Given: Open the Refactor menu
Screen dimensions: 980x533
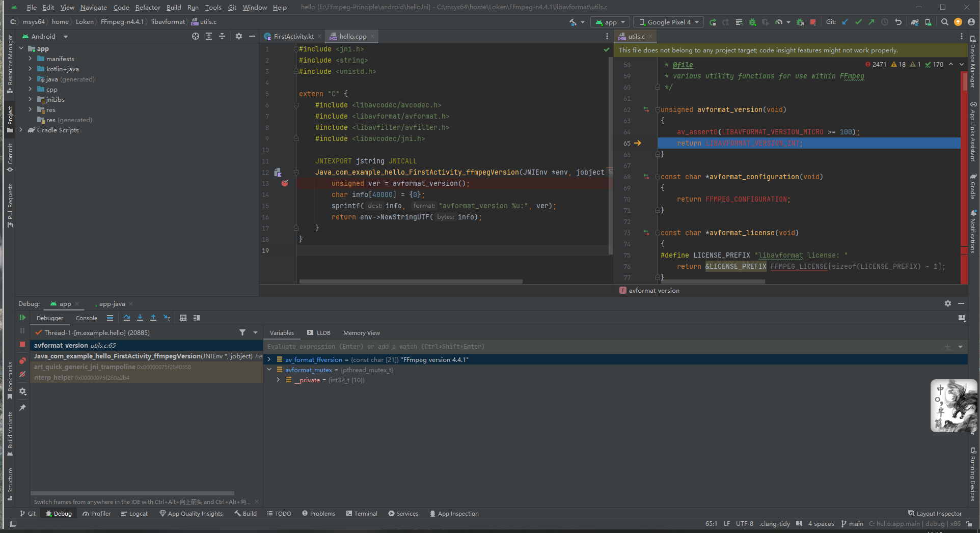Looking at the screenshot, I should (x=148, y=8).
